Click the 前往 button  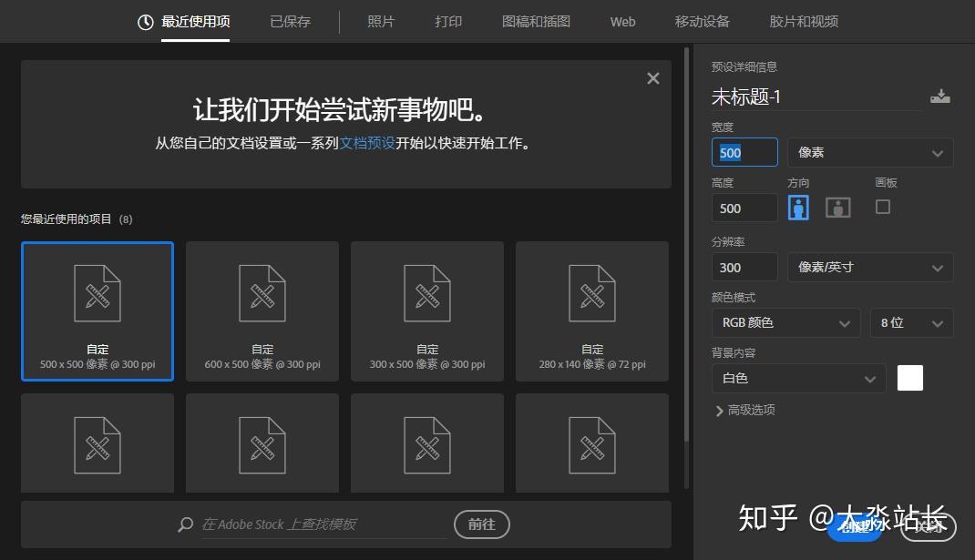(x=482, y=524)
